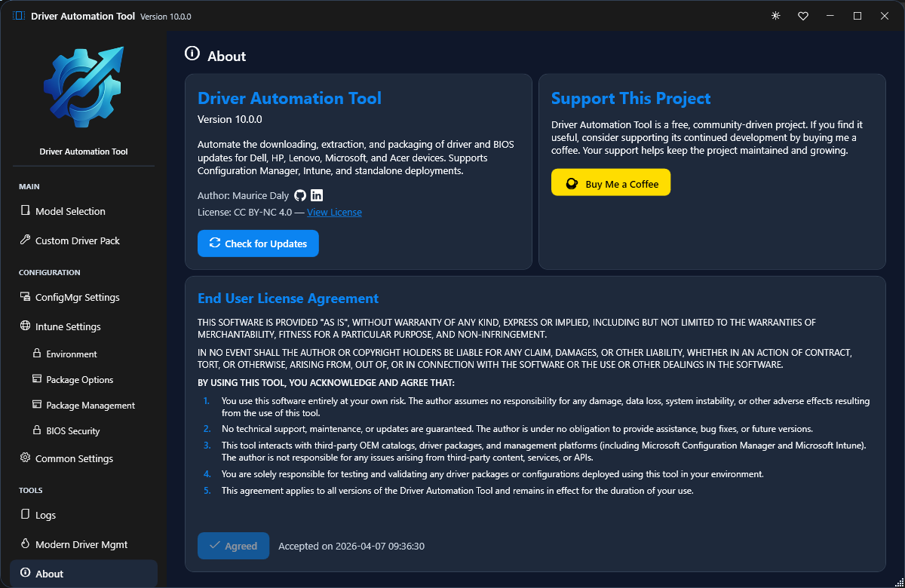
Task: Click the 'End User License Agreement' heading
Action: point(288,298)
